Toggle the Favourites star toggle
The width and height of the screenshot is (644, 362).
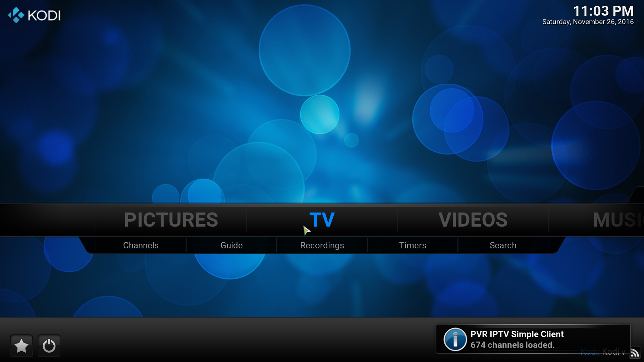pyautogui.click(x=22, y=346)
